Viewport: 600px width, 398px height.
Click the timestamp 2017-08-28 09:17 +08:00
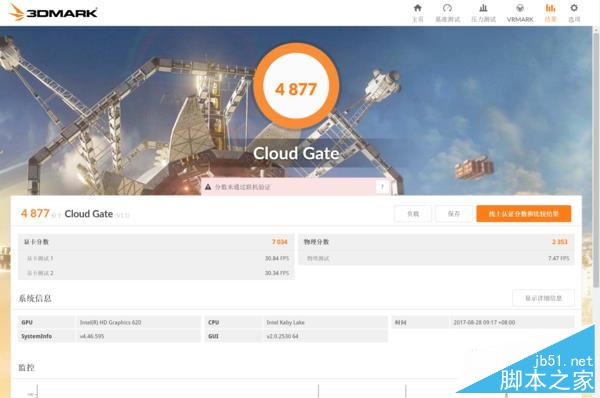coord(484,323)
